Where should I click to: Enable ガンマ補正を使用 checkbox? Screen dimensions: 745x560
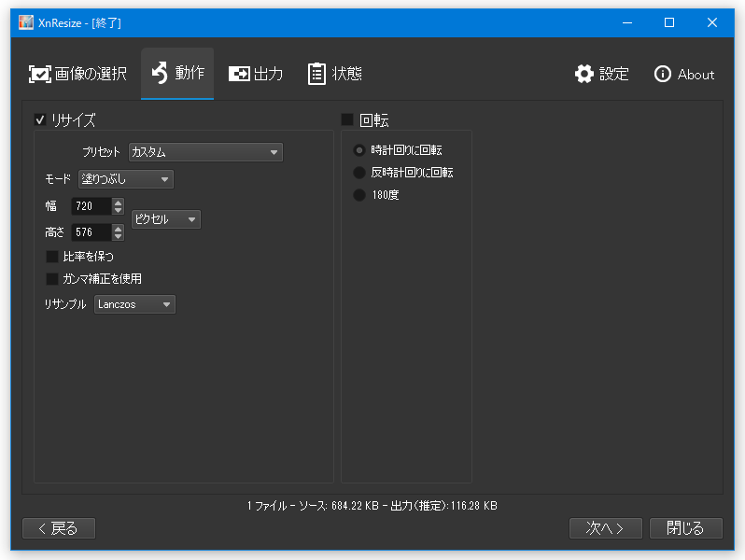click(x=51, y=279)
